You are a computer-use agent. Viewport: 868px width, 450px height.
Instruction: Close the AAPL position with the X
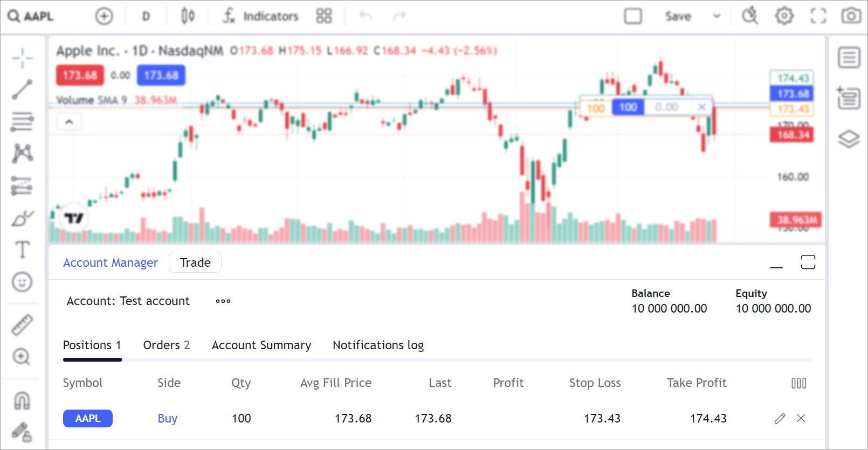[x=801, y=418]
